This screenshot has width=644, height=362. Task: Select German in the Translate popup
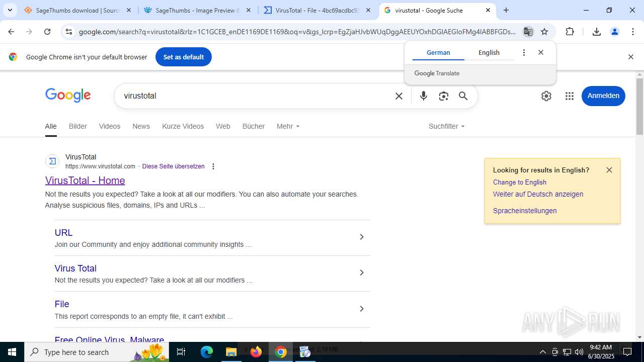pos(438,52)
